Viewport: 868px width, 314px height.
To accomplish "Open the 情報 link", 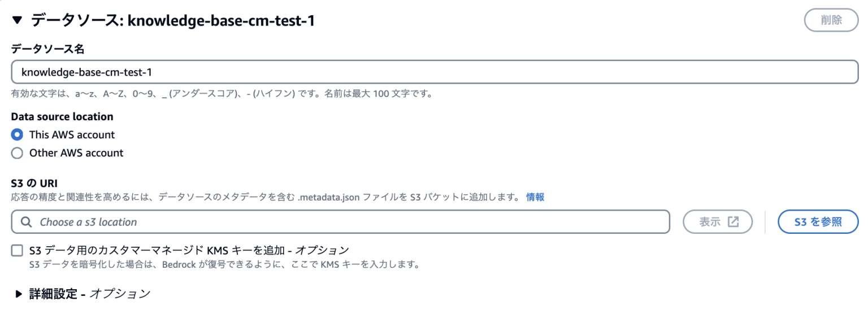I will tap(535, 197).
